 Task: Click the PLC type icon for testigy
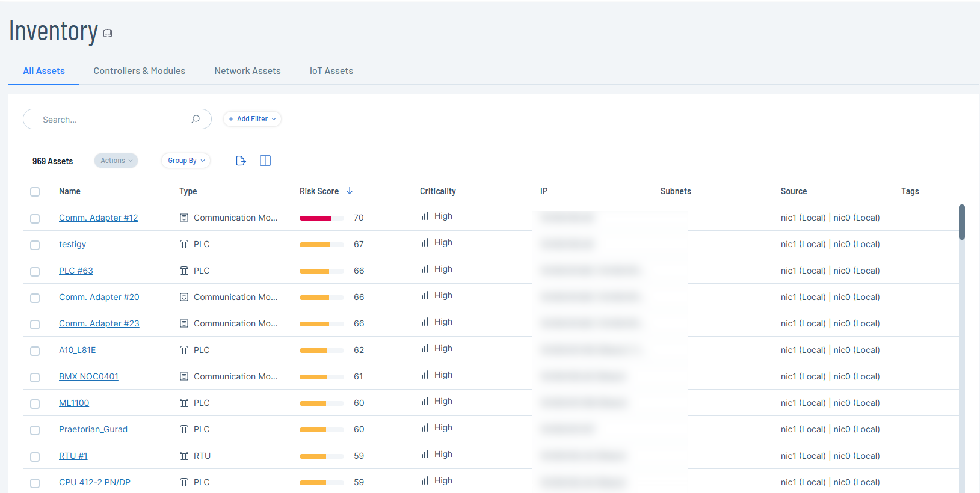[184, 244]
